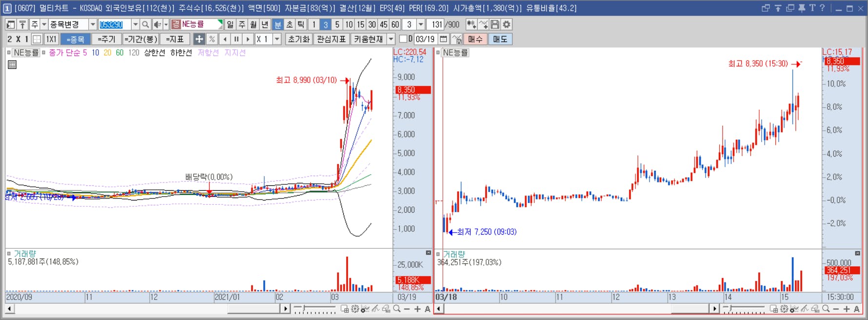Select the 15 minute interval button

click(360, 24)
